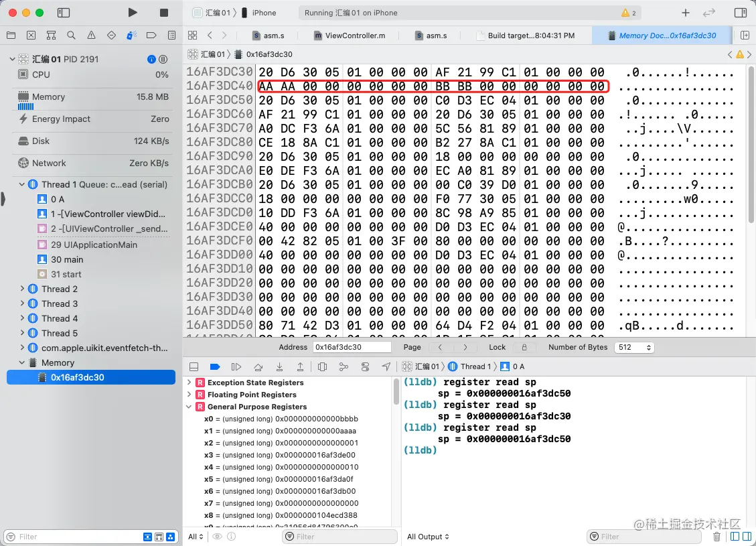The height and width of the screenshot is (546, 756).
Task: Step over the current instruction
Action: (x=258, y=366)
